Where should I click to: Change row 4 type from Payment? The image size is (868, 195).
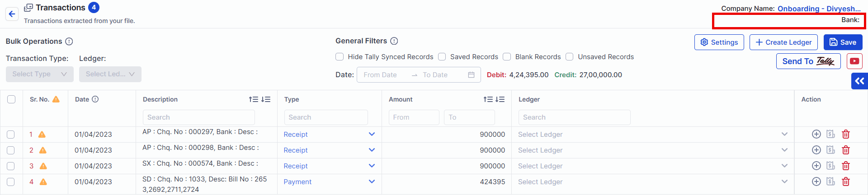(330, 182)
